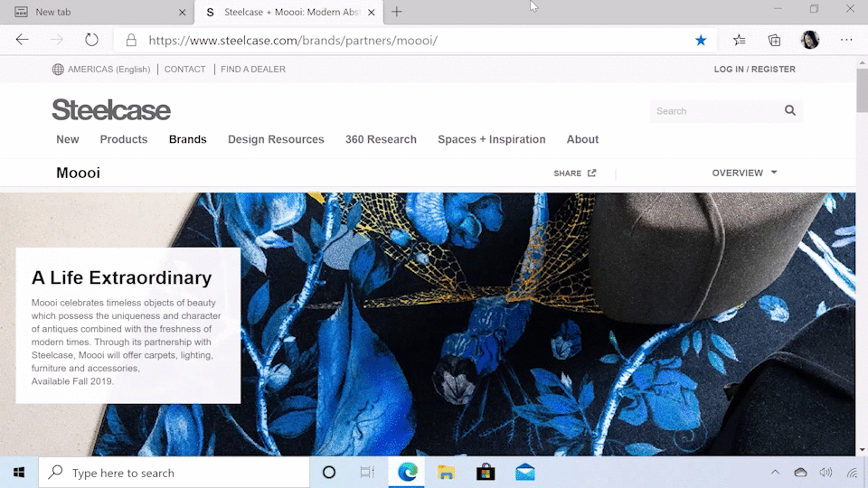Click the back navigation arrow
Screen dimensions: 868x488
pyautogui.click(x=23, y=40)
